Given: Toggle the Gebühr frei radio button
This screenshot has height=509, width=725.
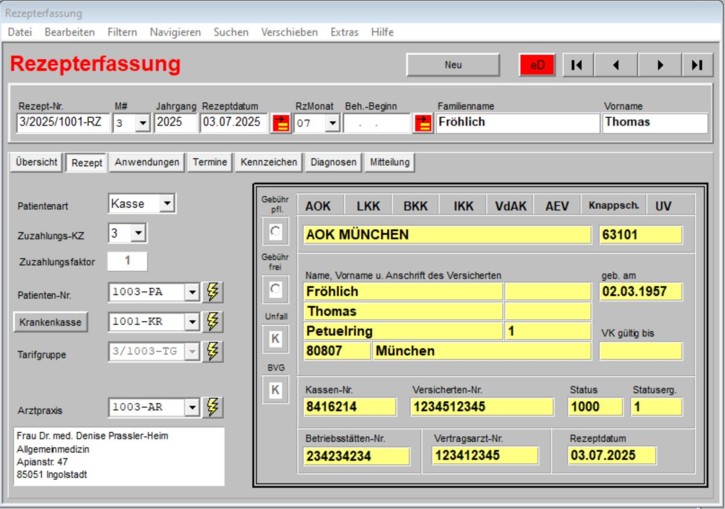Looking at the screenshot, I should point(272,290).
